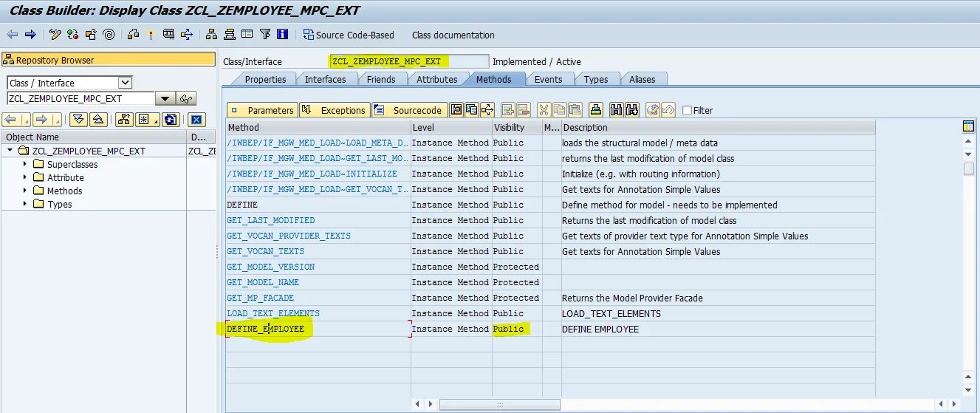This screenshot has height=413, width=980.
Task: Switch to the Aliases tab
Action: pyautogui.click(x=643, y=79)
